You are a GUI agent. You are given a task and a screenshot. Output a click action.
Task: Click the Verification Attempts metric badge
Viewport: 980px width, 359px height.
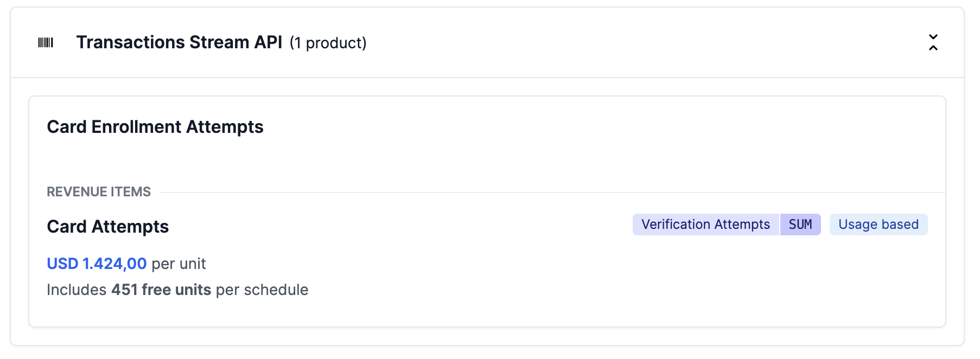click(x=705, y=225)
